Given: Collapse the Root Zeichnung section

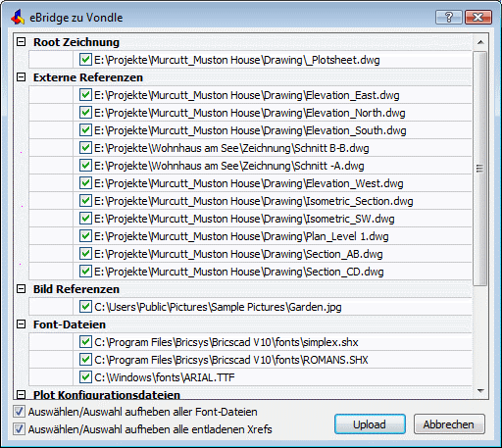Looking at the screenshot, I should [22, 42].
